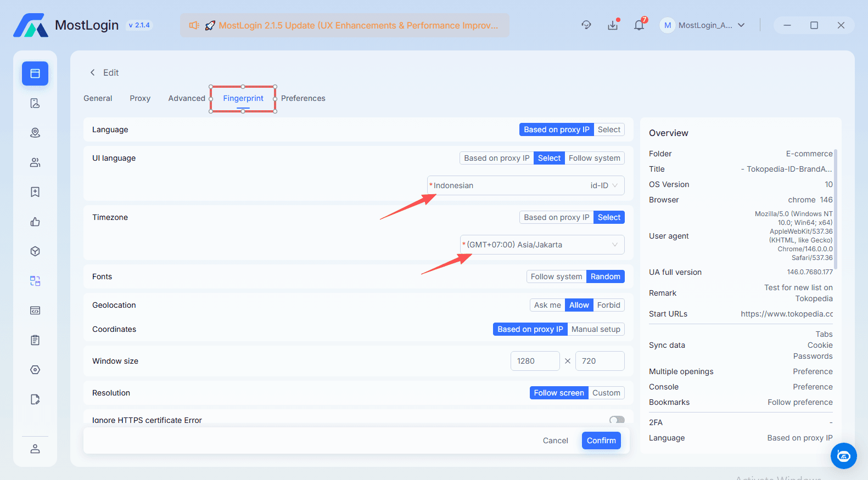Open the hexagon settings sidebar icon
The width and height of the screenshot is (868, 480).
coord(35,370)
